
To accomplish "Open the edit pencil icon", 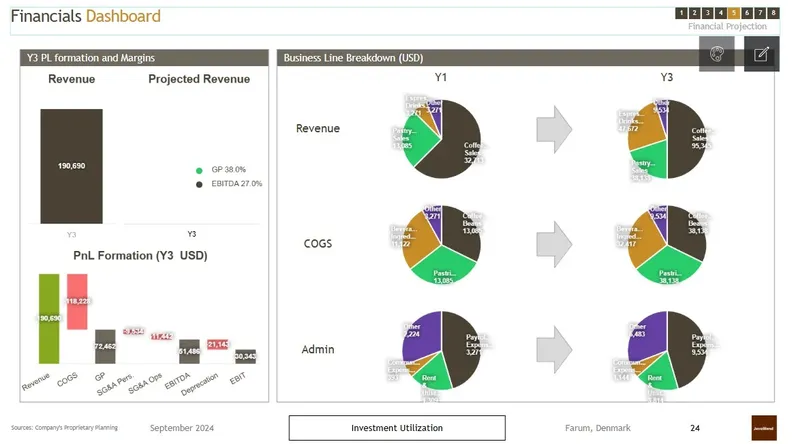I will point(761,54).
